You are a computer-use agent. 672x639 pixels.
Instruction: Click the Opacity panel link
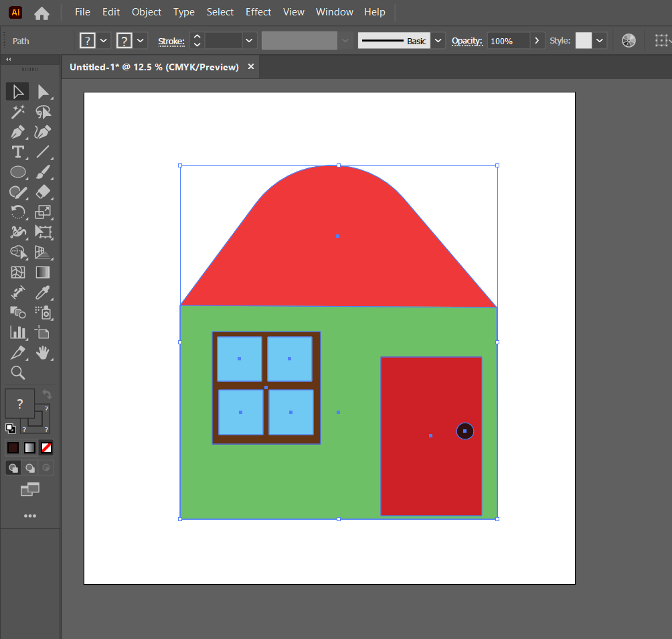click(467, 41)
